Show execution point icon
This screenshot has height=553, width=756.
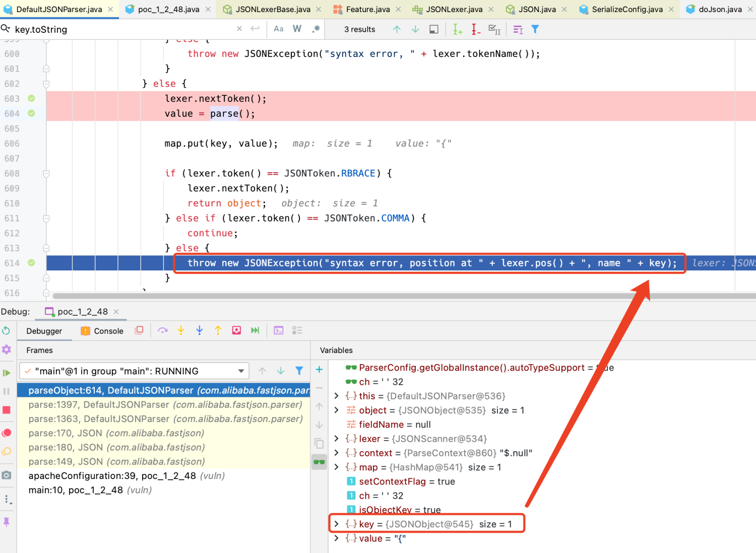(139, 330)
